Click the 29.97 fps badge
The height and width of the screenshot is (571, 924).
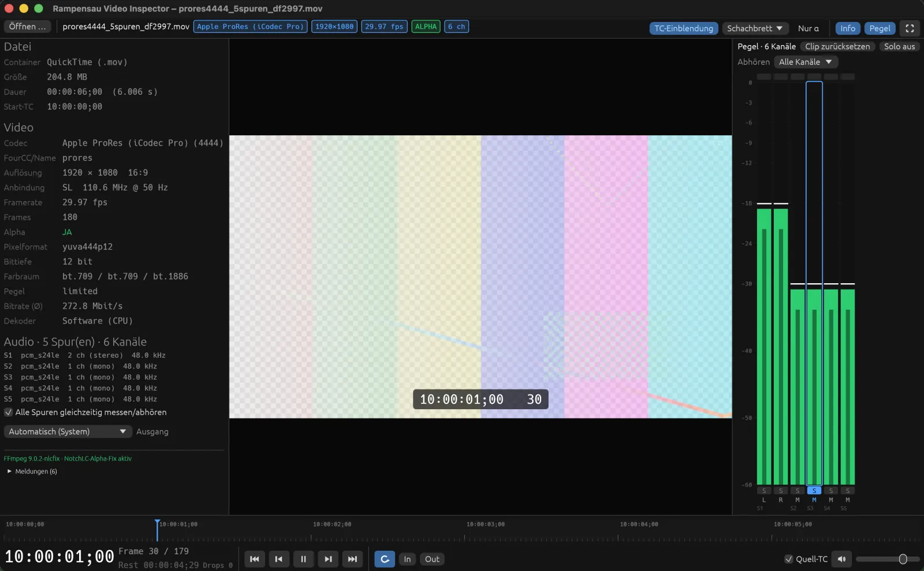384,27
